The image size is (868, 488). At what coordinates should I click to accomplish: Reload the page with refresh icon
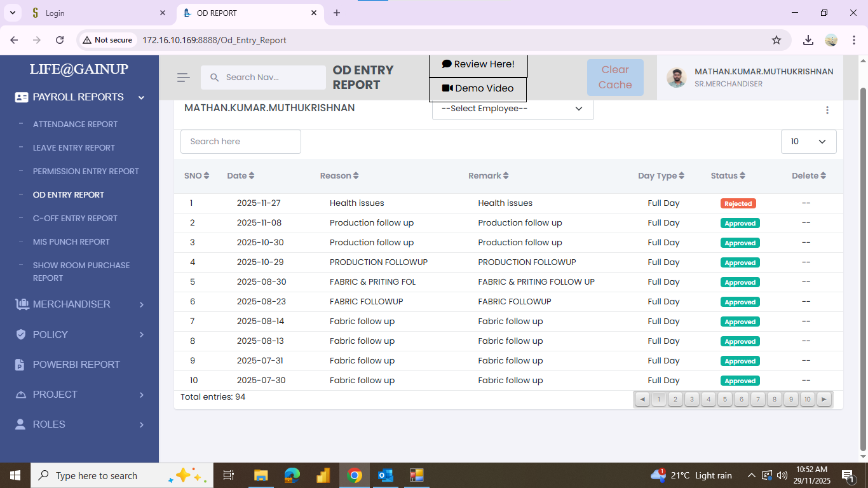point(60,40)
